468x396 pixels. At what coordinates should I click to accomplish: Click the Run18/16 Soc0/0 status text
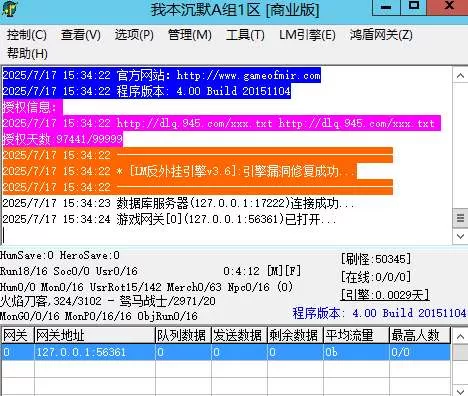(x=69, y=271)
